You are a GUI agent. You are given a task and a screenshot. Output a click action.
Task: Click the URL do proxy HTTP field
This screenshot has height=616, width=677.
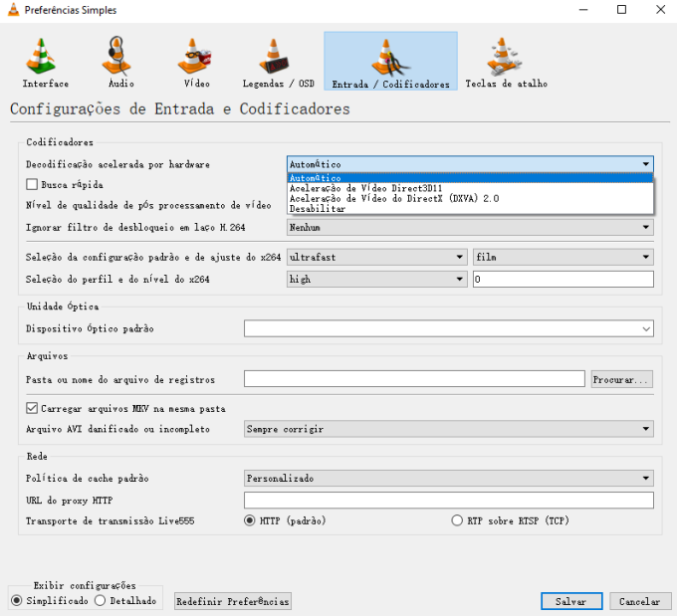449,500
